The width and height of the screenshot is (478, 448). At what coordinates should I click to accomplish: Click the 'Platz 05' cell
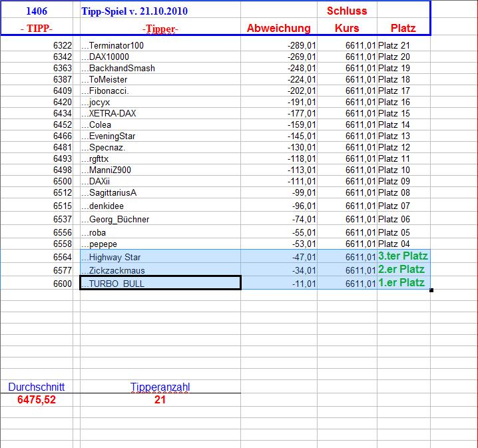coord(403,232)
